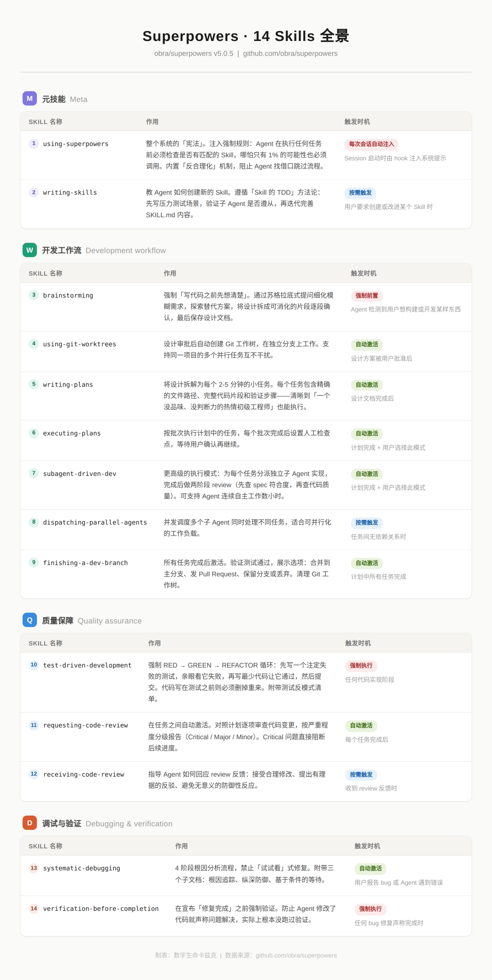Select the number 7 badge beside subagent-driven-dev
The height and width of the screenshot is (980, 492).
click(x=34, y=474)
